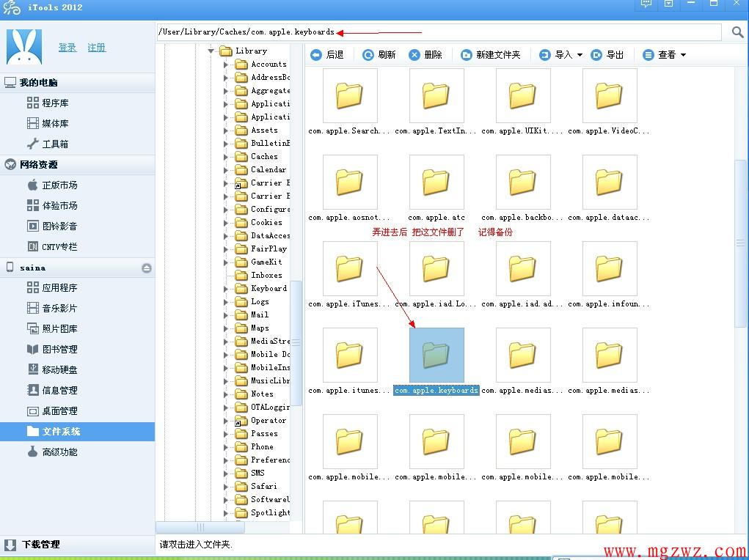Select com.apple.imfoun... folder thumbnail
Viewport: 749px width, 560px height.
[610, 269]
